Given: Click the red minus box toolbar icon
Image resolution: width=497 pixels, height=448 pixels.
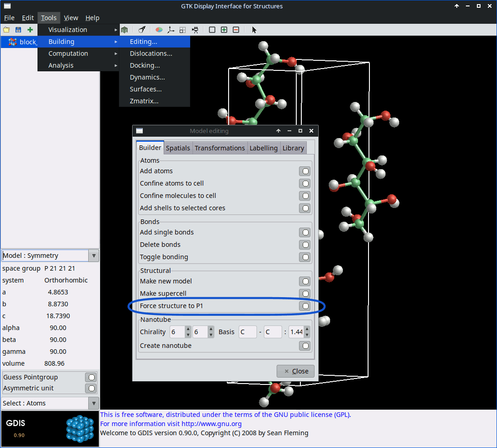Looking at the screenshot, I should point(236,30).
